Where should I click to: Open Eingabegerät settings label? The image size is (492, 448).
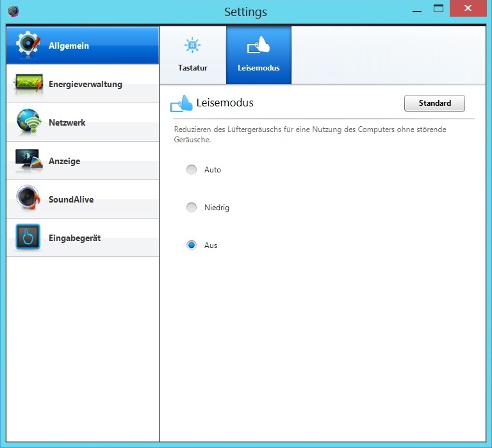point(75,238)
